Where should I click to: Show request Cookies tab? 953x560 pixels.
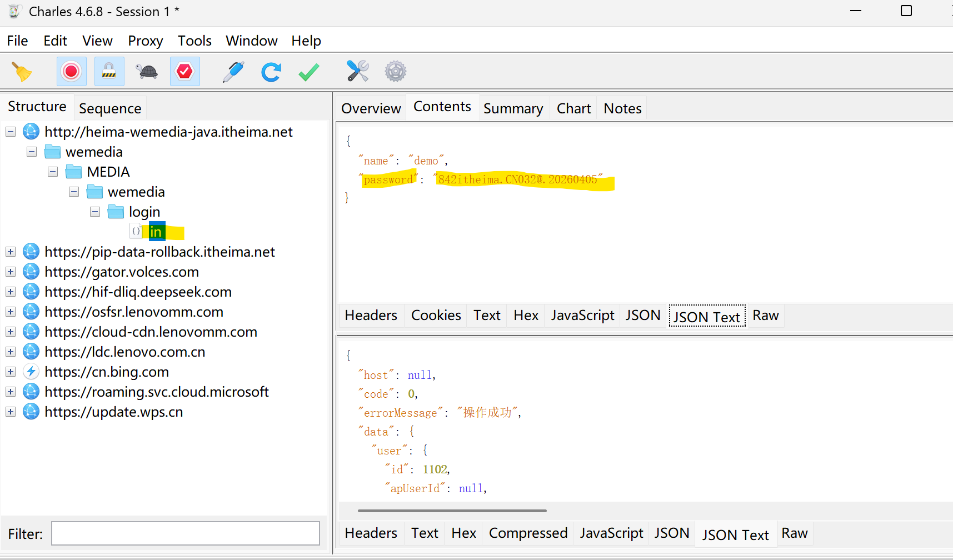(x=436, y=316)
